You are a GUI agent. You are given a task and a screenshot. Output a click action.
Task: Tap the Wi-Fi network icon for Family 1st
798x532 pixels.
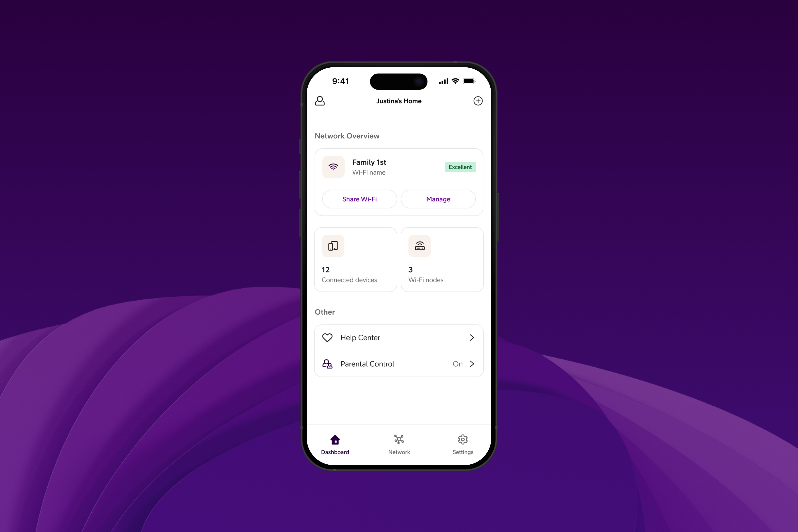[333, 167]
